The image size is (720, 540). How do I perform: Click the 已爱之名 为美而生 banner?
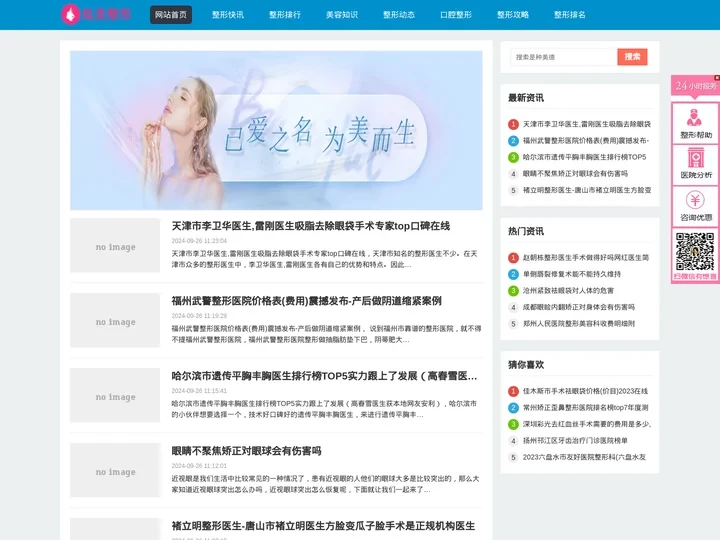pyautogui.click(x=276, y=130)
